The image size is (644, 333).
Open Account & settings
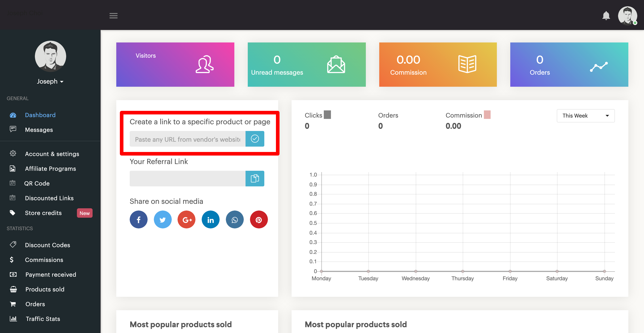(x=52, y=154)
